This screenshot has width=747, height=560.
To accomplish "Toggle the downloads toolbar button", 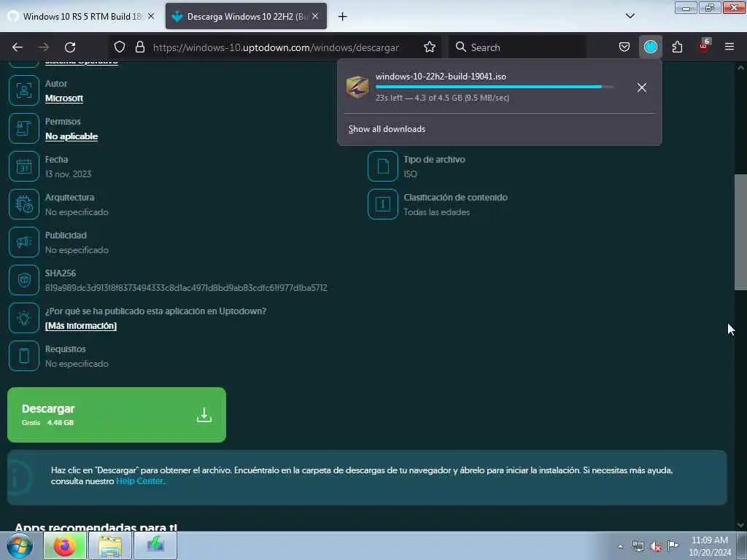I will click(650, 47).
